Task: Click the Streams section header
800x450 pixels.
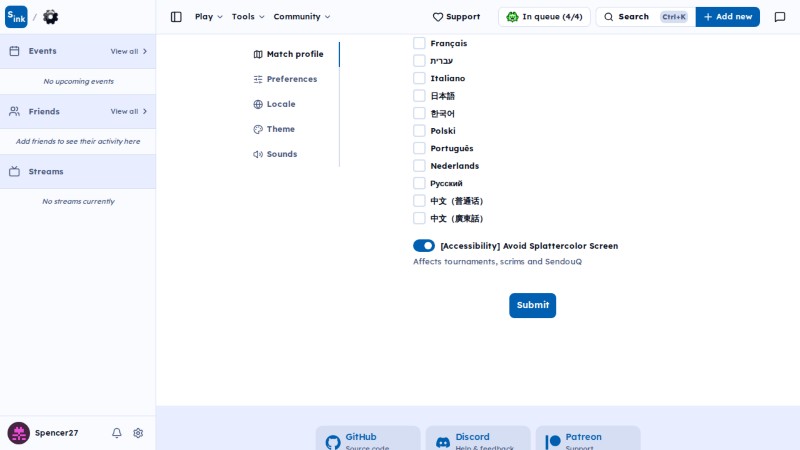Action: tap(78, 171)
